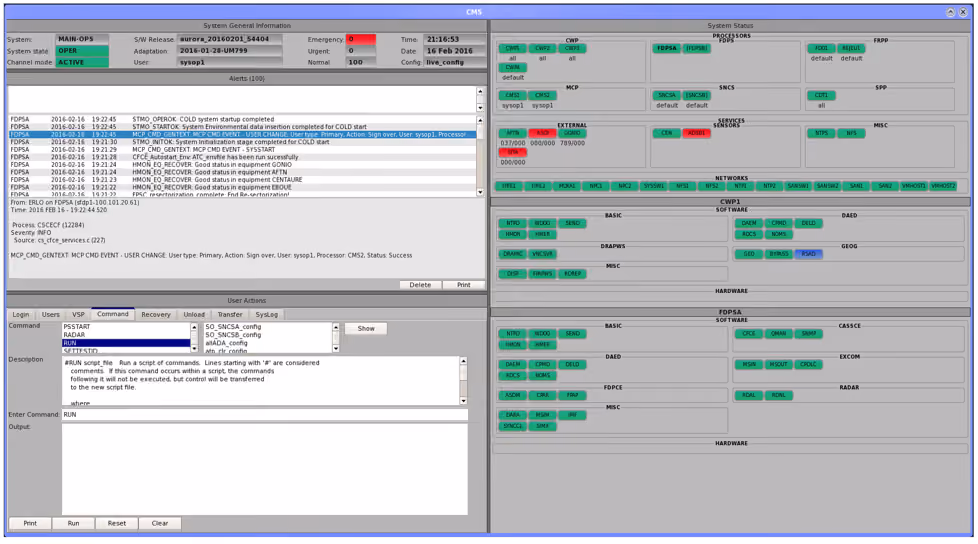Screen dimensions: 978x544
Task: Select the NTP2 network indicator
Action: pyautogui.click(x=769, y=186)
